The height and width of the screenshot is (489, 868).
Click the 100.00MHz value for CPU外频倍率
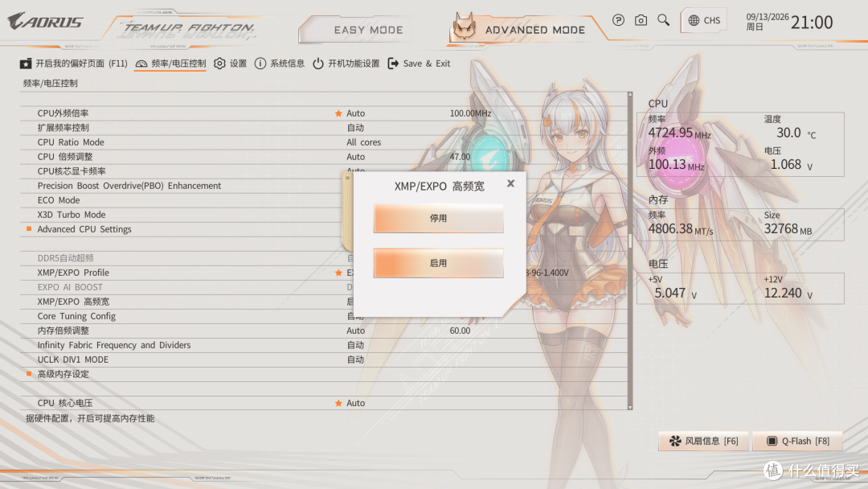(470, 113)
